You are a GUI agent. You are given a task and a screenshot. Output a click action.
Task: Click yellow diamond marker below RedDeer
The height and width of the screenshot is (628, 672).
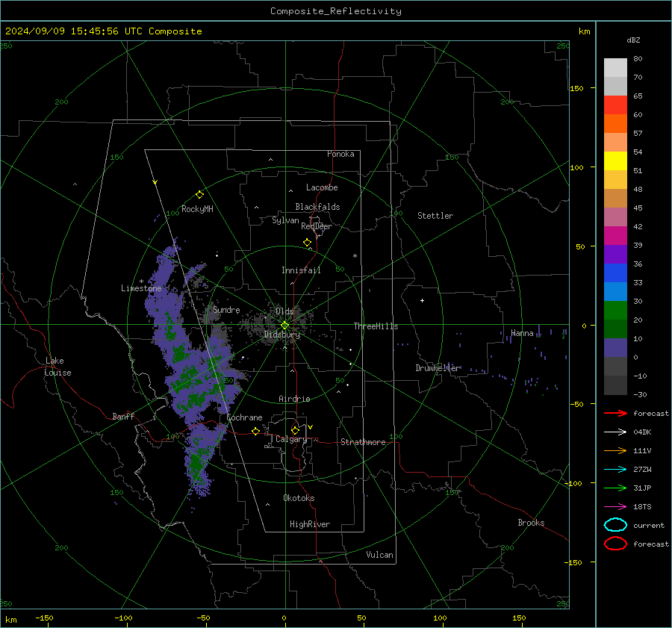(307, 243)
